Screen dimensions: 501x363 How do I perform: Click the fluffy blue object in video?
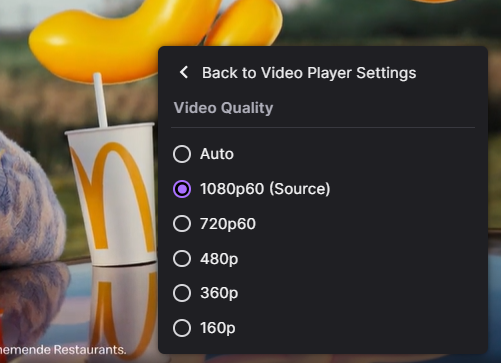pyautogui.click(x=30, y=200)
